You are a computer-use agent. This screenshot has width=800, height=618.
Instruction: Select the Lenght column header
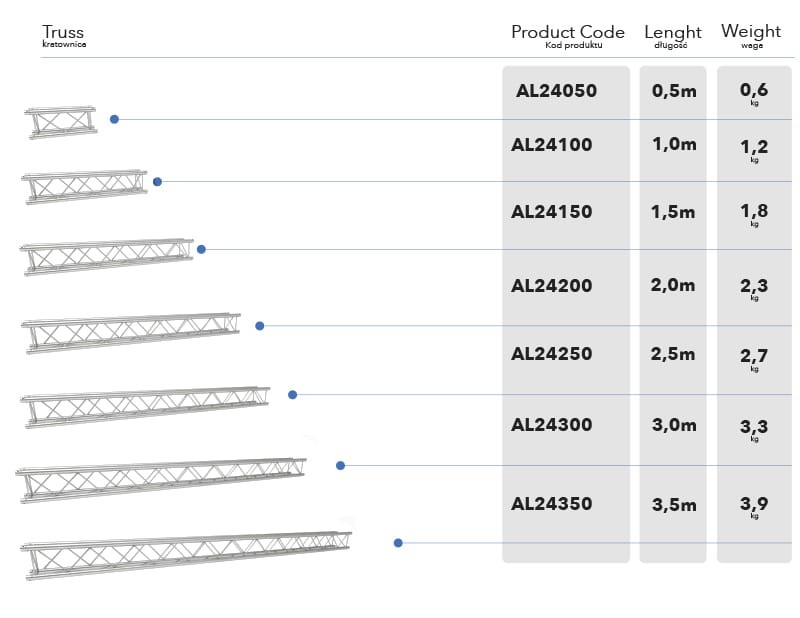pyautogui.click(x=673, y=33)
